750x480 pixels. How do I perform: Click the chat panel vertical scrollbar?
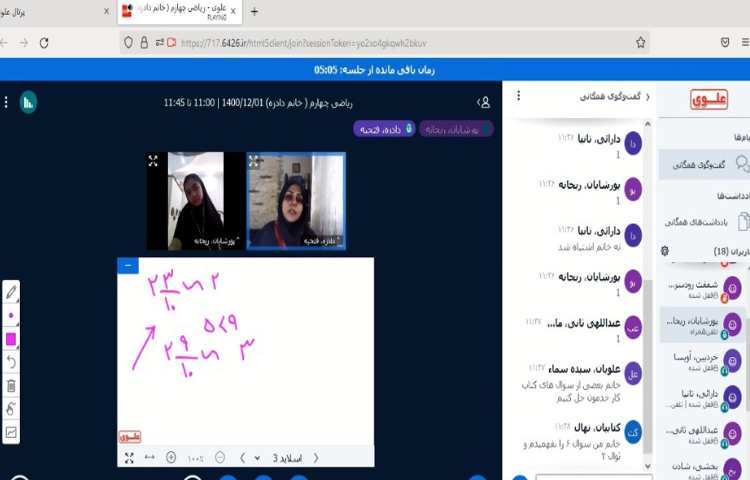648,367
